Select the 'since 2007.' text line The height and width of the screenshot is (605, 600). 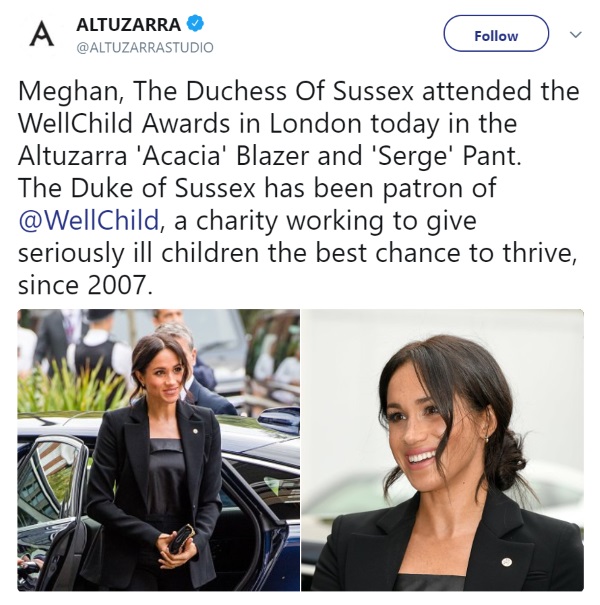(x=85, y=285)
